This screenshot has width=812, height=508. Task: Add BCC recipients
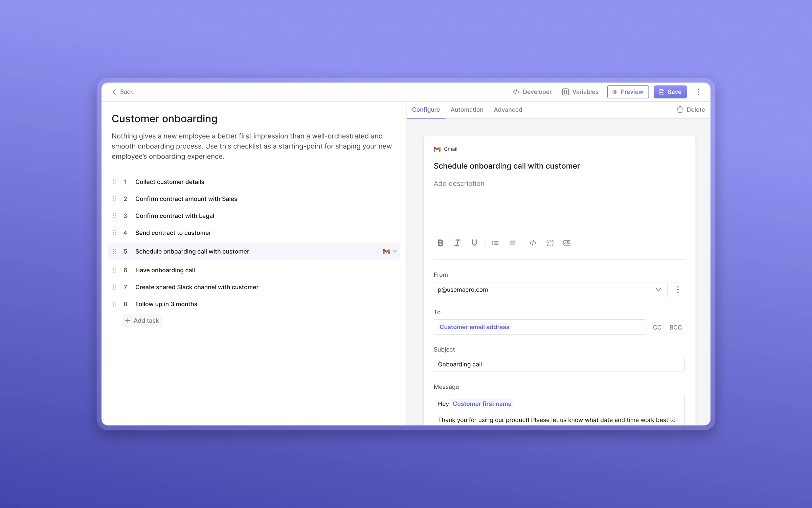click(676, 327)
